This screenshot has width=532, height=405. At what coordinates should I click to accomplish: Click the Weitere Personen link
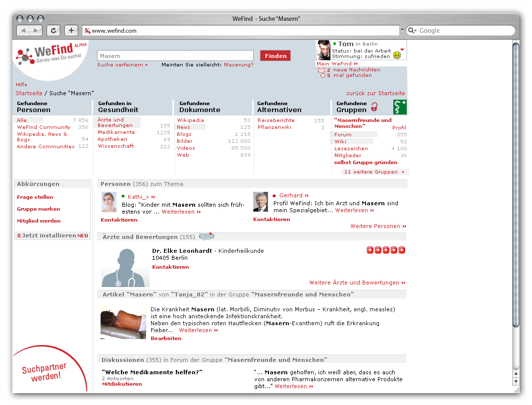click(x=378, y=226)
